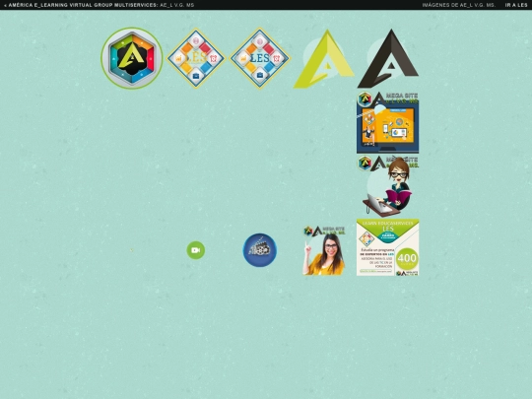Open the lime green A arrow logo
Screen dimensions: 532x399
(x=324, y=59)
